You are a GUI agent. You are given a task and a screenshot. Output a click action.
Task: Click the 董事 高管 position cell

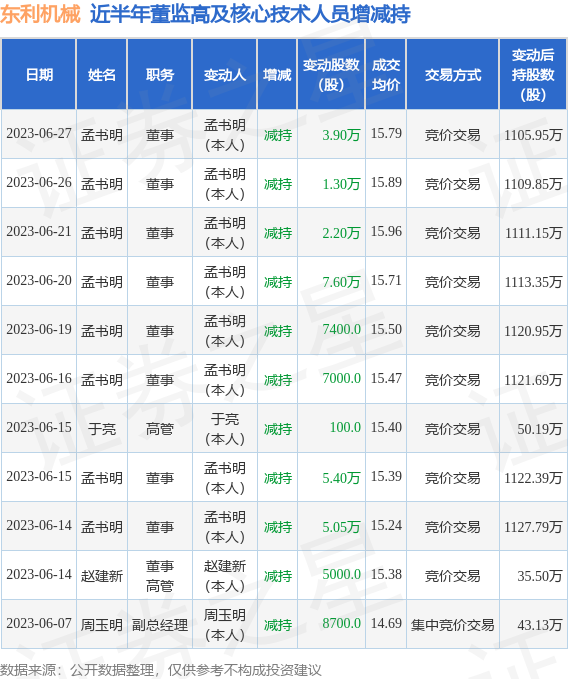pos(160,576)
